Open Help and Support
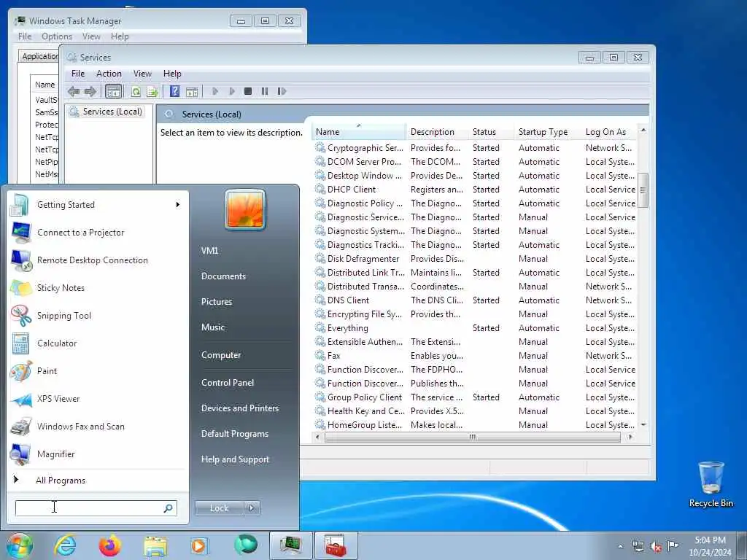This screenshot has height=560, width=747. coord(235,459)
